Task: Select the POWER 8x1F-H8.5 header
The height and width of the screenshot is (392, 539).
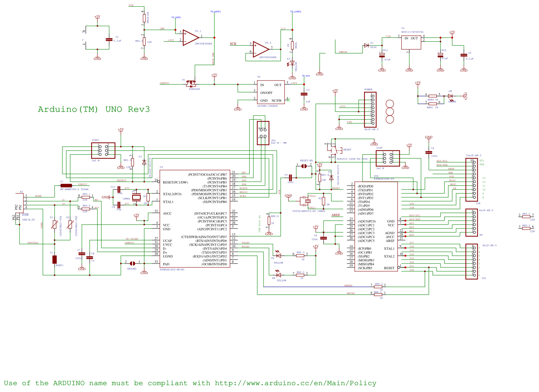Action: [x=370, y=110]
